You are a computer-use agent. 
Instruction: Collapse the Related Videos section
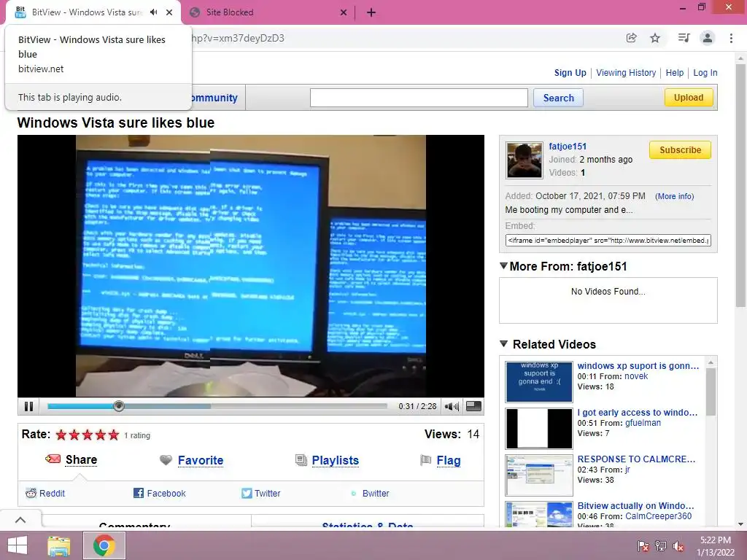coord(503,343)
